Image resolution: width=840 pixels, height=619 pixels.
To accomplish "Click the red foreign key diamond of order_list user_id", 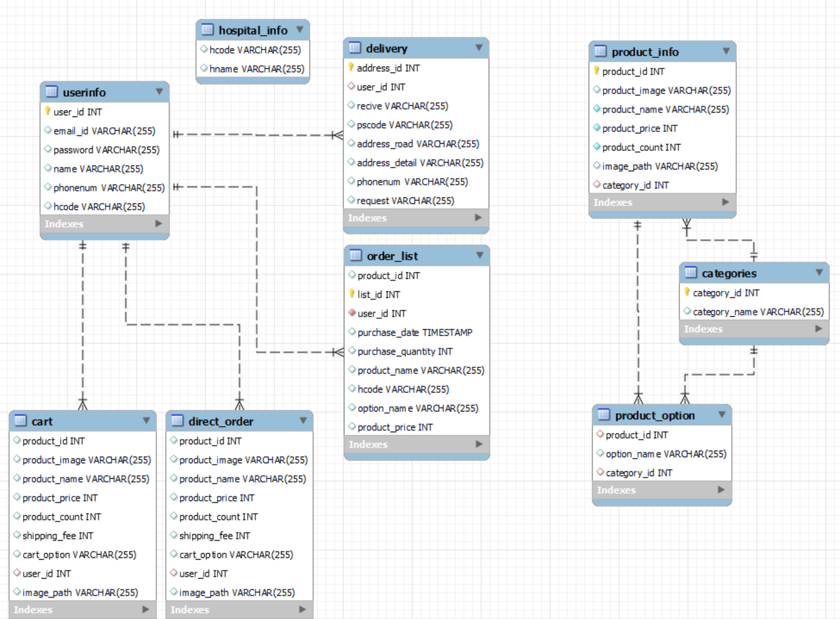I will pyautogui.click(x=352, y=313).
